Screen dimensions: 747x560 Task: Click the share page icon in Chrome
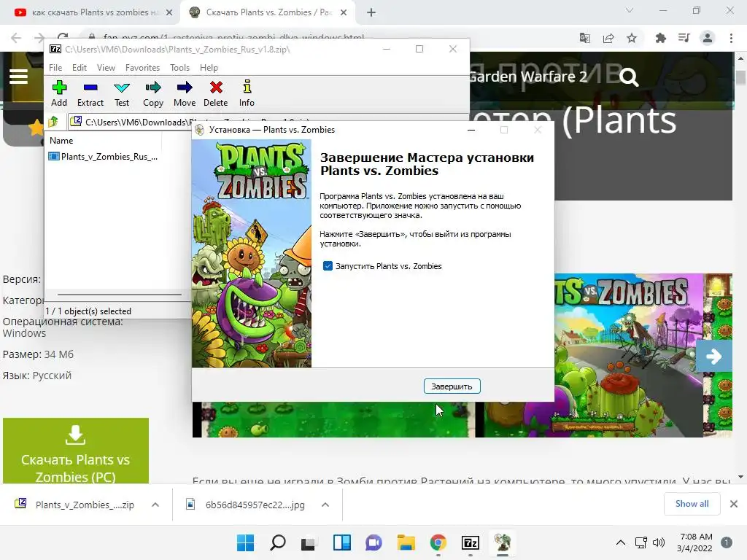tap(608, 38)
